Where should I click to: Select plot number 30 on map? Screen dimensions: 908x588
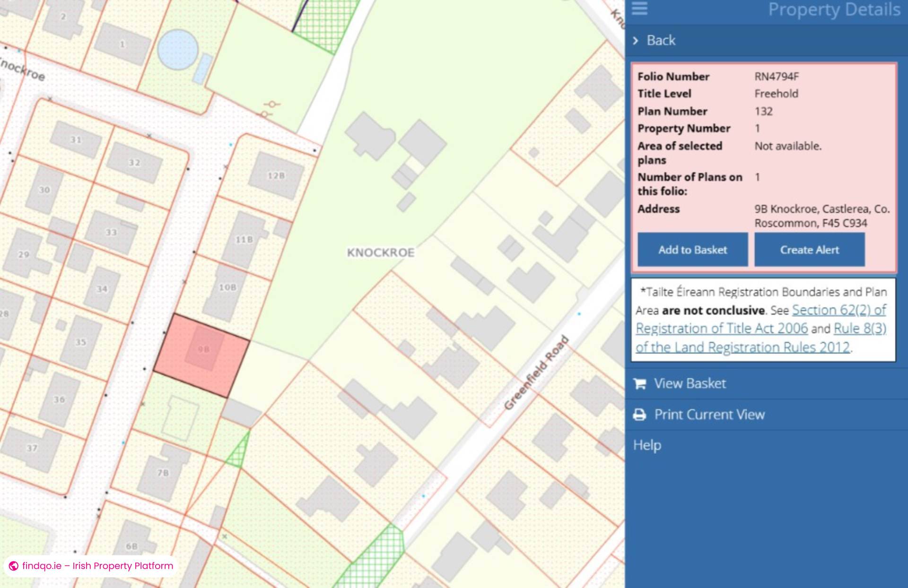pos(44,190)
